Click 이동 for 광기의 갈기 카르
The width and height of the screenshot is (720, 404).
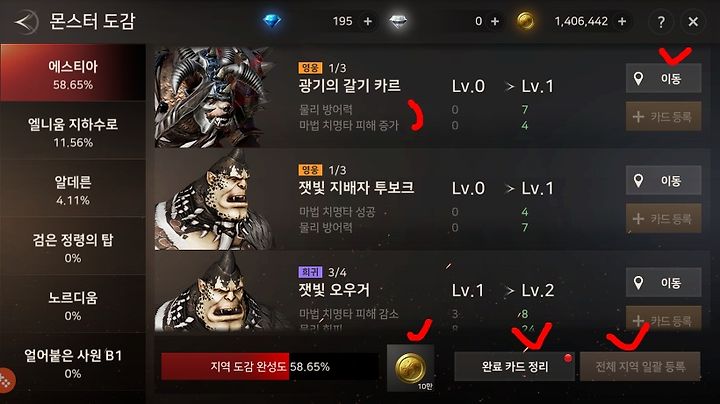[x=664, y=79]
